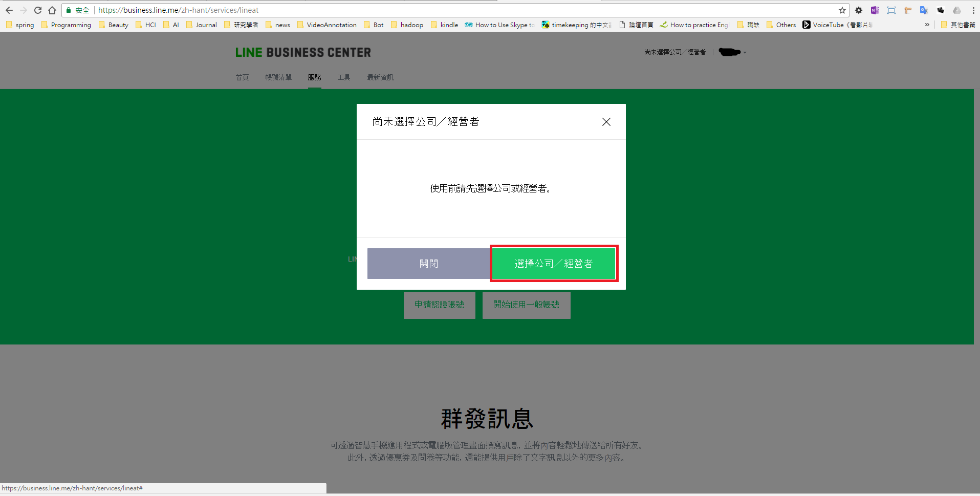Reload the current page
The image size is (980, 496).
pyautogui.click(x=38, y=10)
